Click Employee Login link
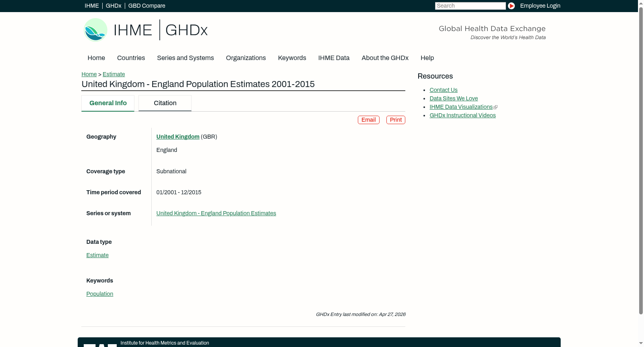This screenshot has width=644, height=347. pyautogui.click(x=540, y=6)
